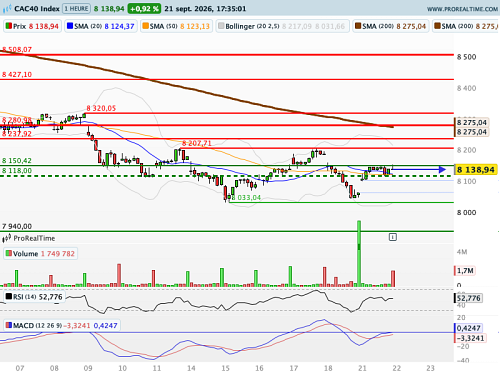Click the Prix red-green candle icon
This screenshot has height=375, width=500.
(9, 26)
